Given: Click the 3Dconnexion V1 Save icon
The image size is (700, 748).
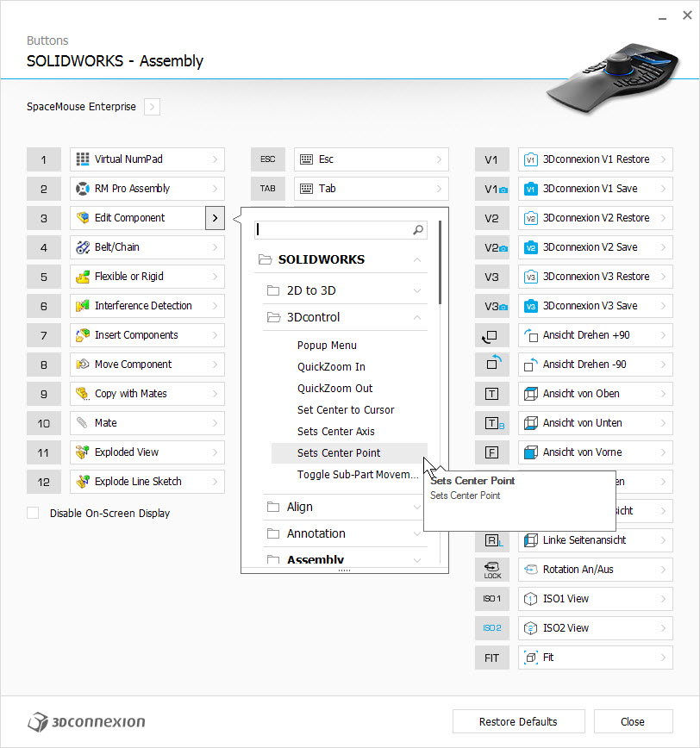Looking at the screenshot, I should tap(531, 189).
